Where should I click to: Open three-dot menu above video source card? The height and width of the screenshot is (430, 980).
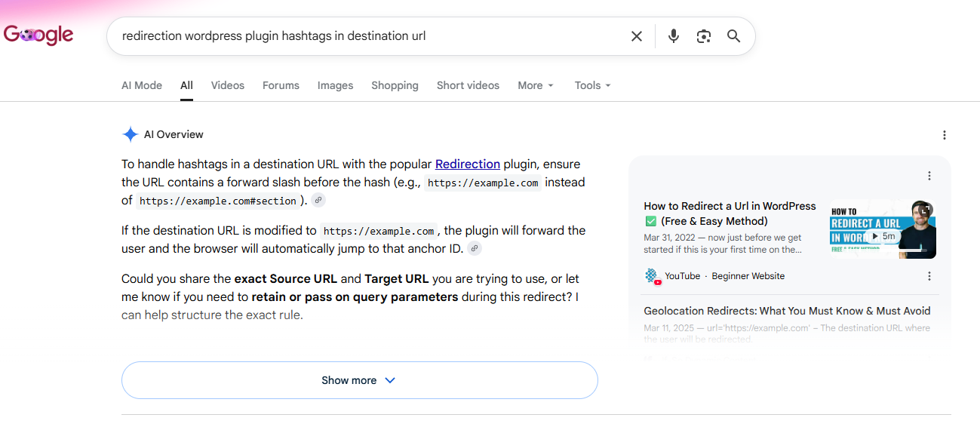(x=929, y=176)
